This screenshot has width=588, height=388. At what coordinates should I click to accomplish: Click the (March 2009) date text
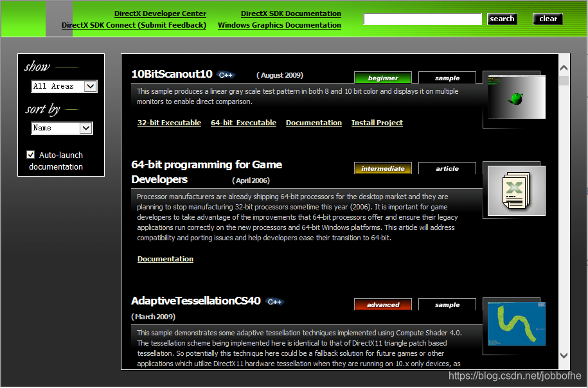154,317
